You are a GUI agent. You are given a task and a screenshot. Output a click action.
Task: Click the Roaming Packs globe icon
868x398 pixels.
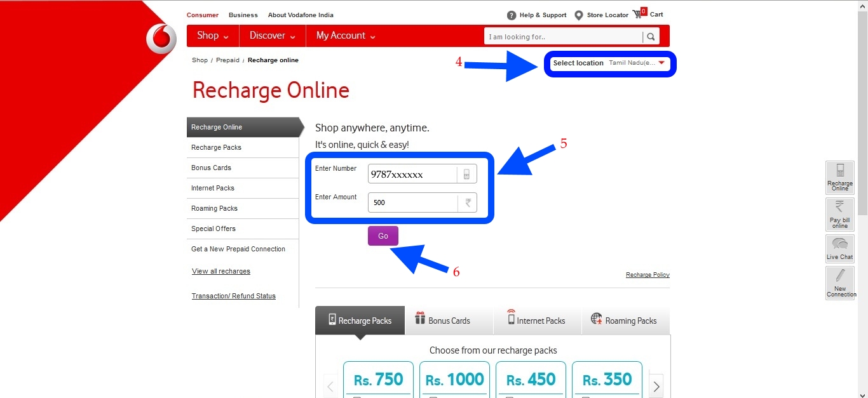[x=596, y=319]
